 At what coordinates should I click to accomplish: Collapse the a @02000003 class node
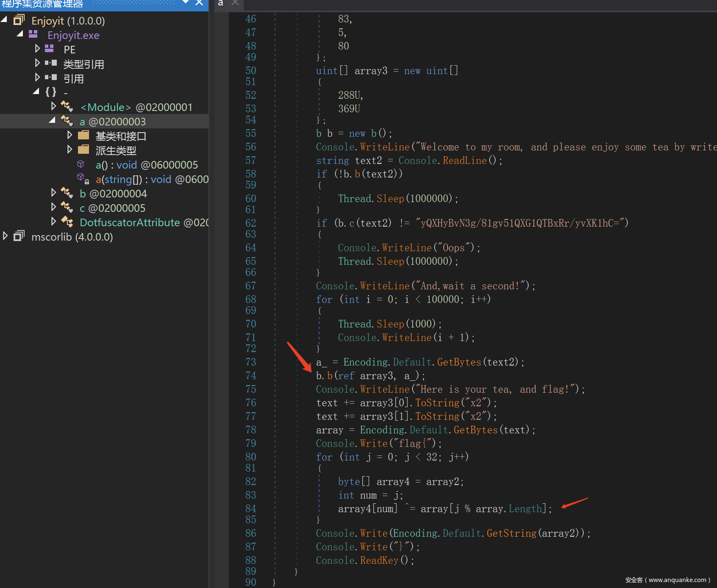point(53,121)
